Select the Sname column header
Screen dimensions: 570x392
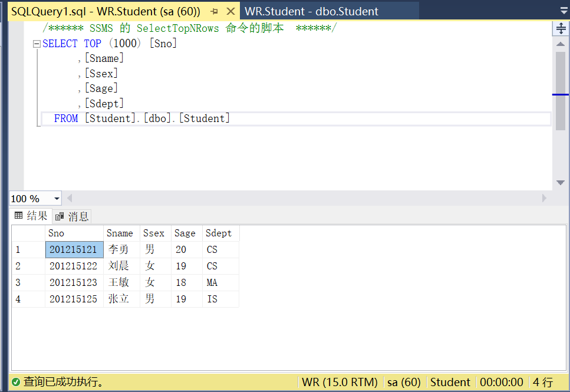(122, 233)
